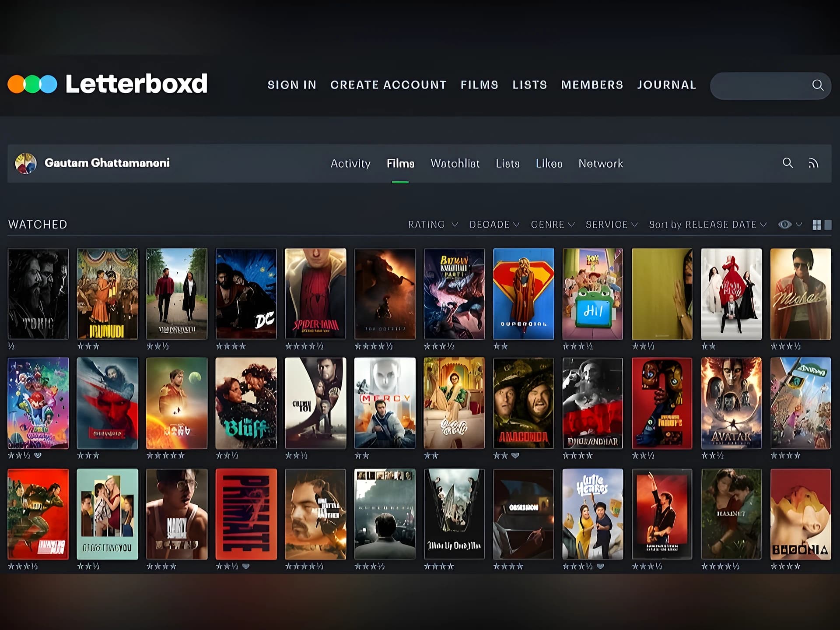Click the Letterboxd three-dot logo

[32, 84]
